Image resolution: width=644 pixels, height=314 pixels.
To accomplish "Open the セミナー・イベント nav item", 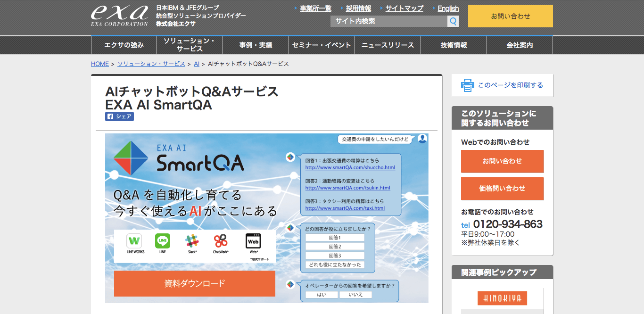I will point(322,45).
